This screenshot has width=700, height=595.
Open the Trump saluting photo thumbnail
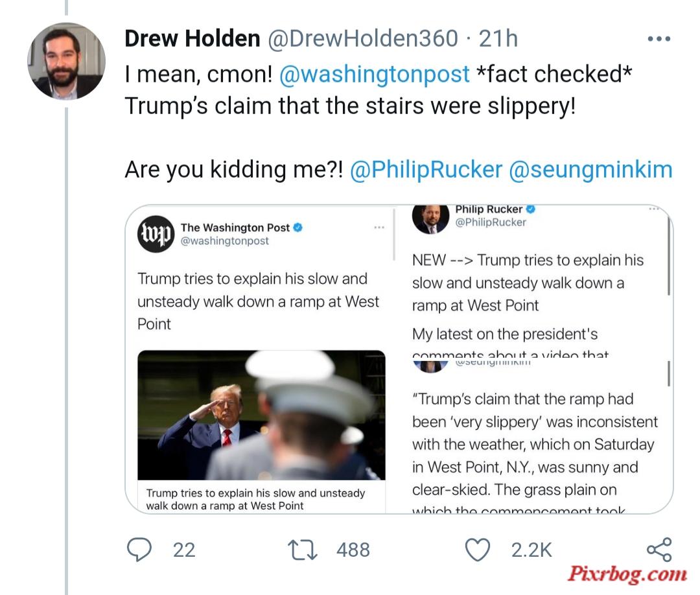coord(262,415)
